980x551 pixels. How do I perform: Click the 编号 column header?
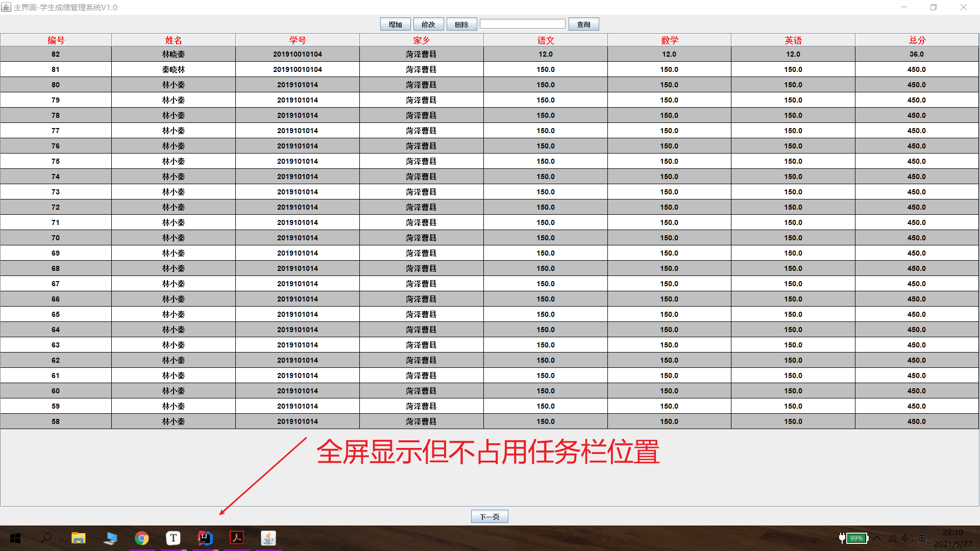click(x=56, y=40)
